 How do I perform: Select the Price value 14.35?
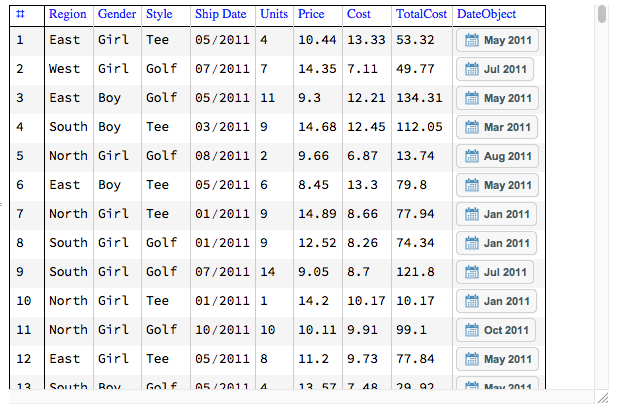click(317, 69)
